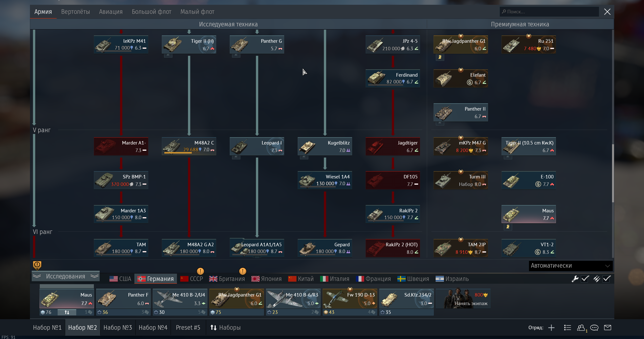Click the up-down arrows icon beside Наборы

click(x=213, y=328)
